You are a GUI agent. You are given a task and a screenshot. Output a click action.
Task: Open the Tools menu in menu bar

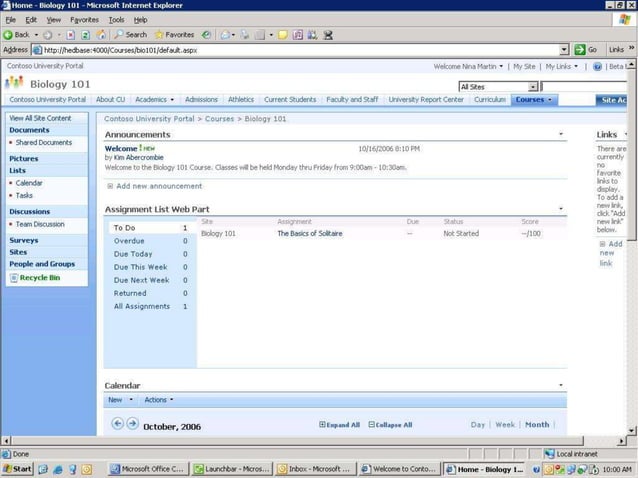pos(116,19)
